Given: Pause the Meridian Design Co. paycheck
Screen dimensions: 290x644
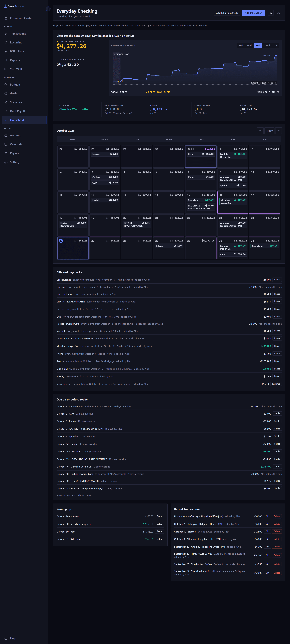Looking at the screenshot, I should point(277,346).
